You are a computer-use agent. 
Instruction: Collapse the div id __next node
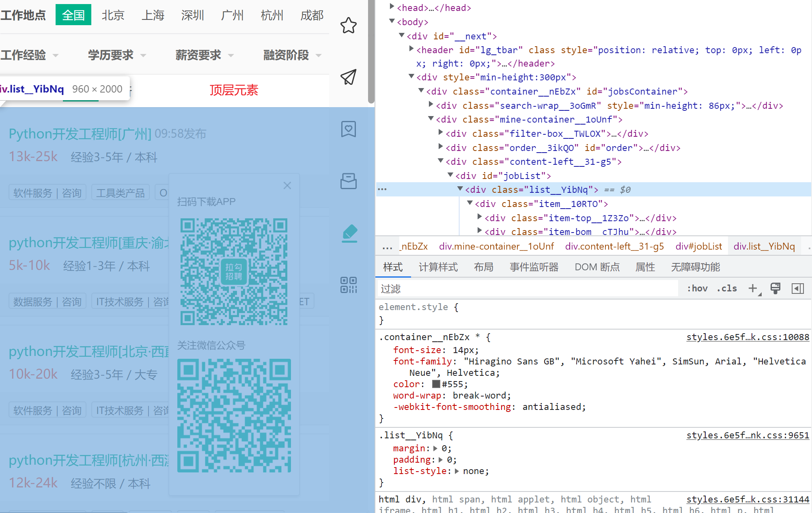pyautogui.click(x=401, y=35)
